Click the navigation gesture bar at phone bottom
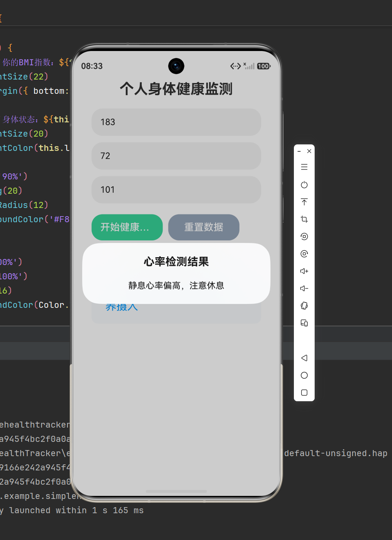Screen dimensions: 392x540 [176, 491]
